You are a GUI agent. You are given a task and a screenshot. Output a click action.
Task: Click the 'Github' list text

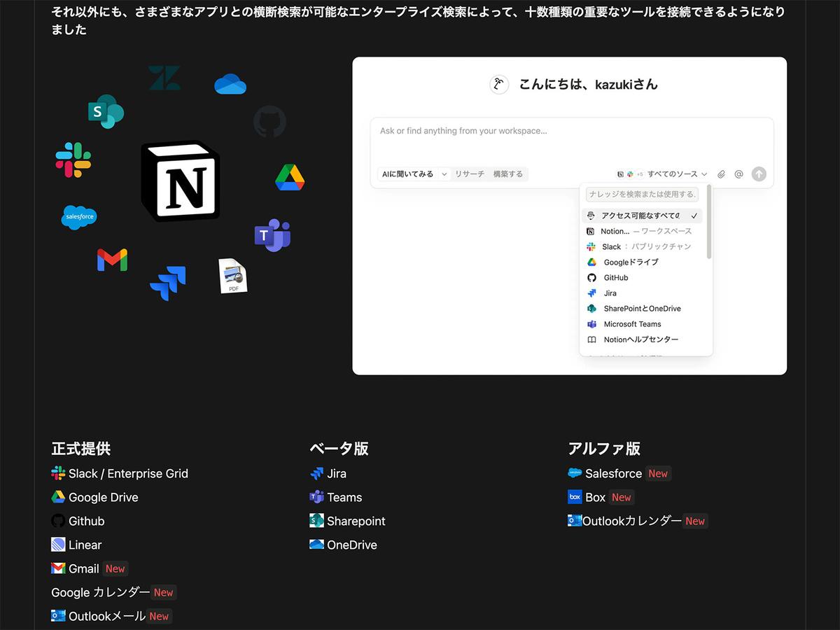click(87, 521)
